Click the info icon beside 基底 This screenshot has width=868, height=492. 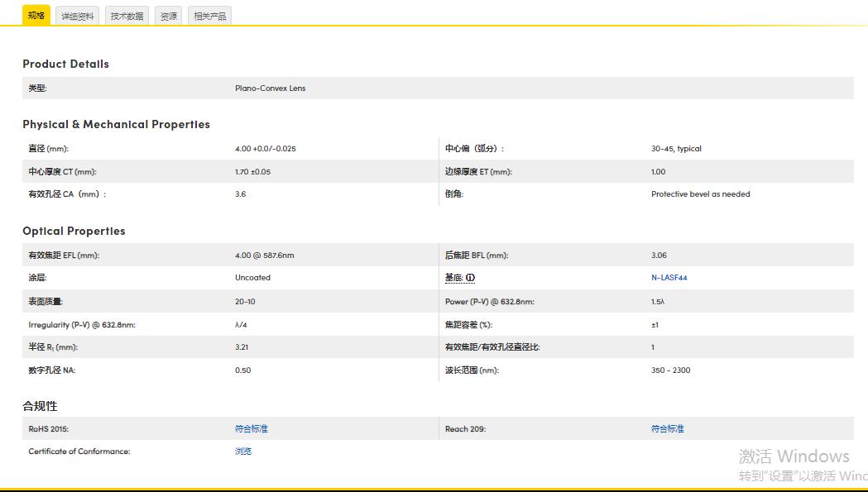click(470, 278)
